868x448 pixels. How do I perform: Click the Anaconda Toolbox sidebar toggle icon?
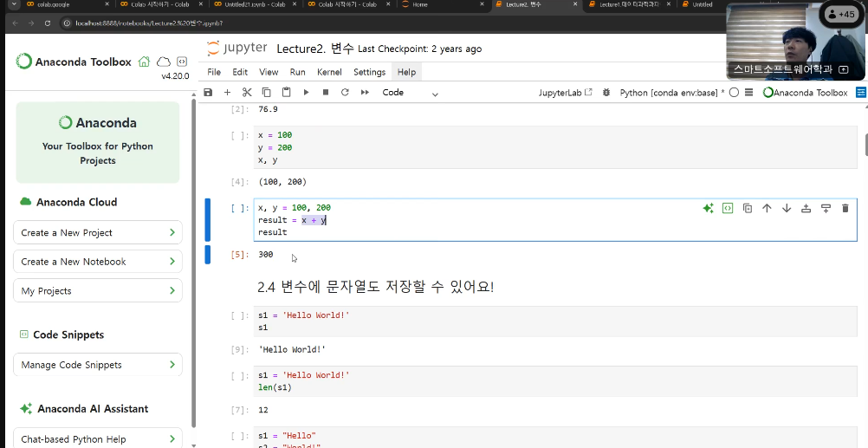(861, 93)
